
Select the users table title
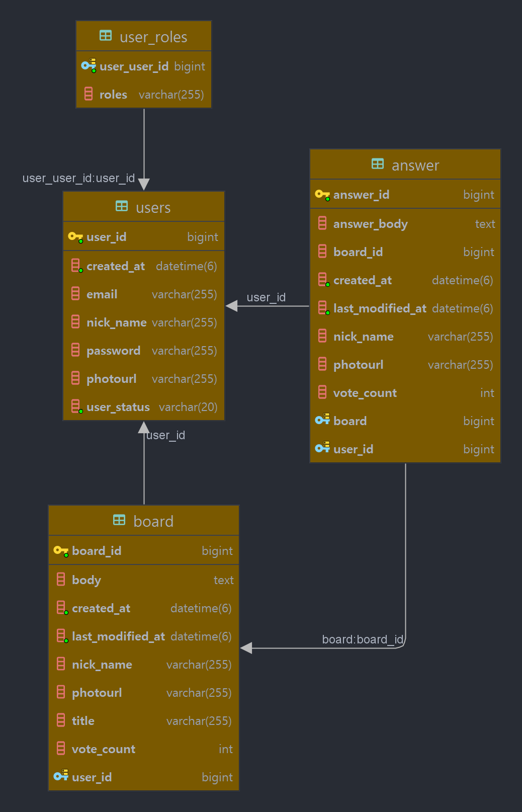pyautogui.click(x=153, y=208)
